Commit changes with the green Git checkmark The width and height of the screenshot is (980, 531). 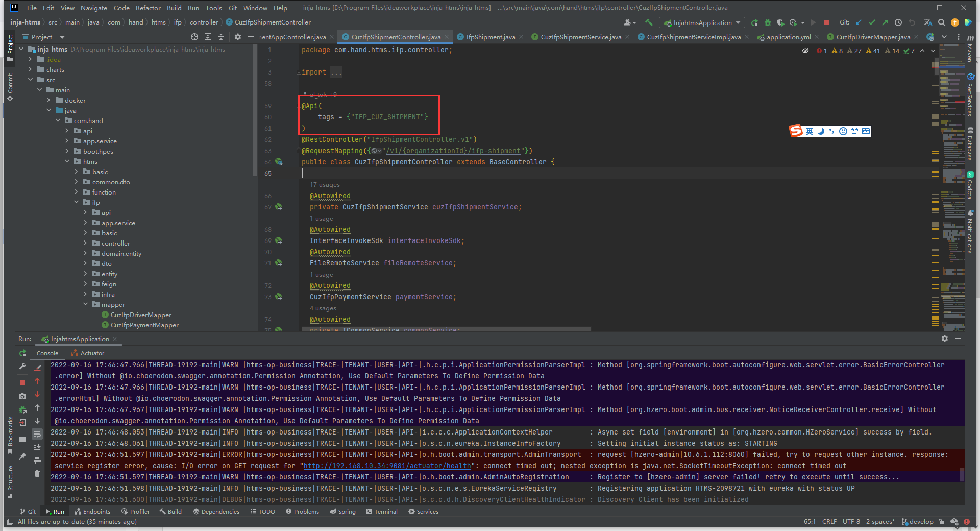coord(872,22)
